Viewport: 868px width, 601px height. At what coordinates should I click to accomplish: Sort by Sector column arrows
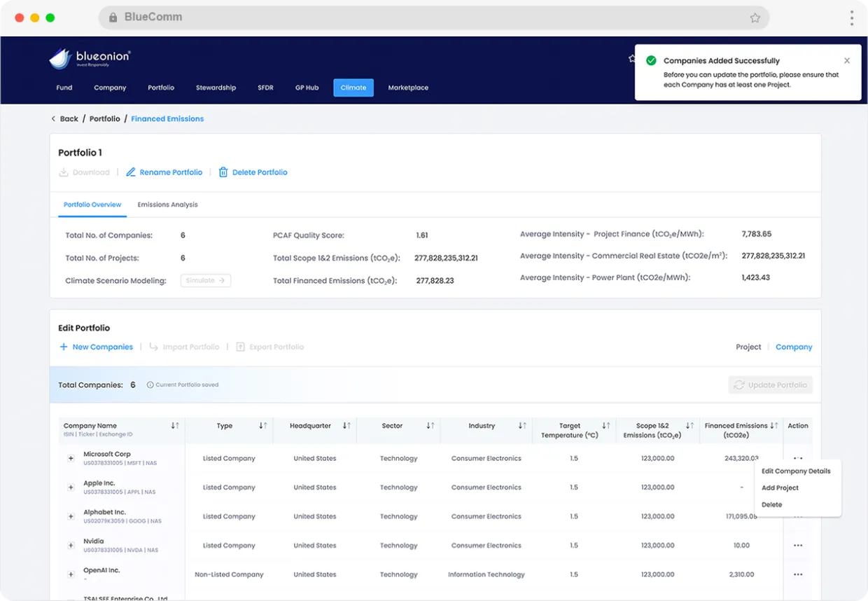coord(430,426)
